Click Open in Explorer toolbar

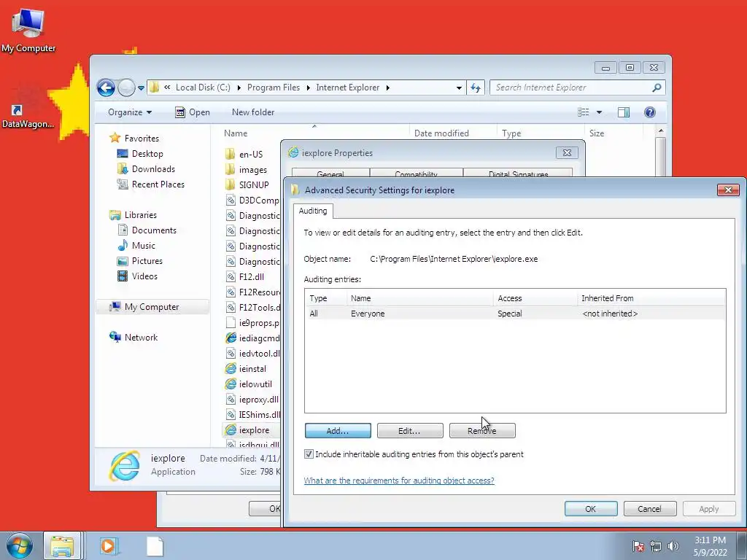coord(193,112)
